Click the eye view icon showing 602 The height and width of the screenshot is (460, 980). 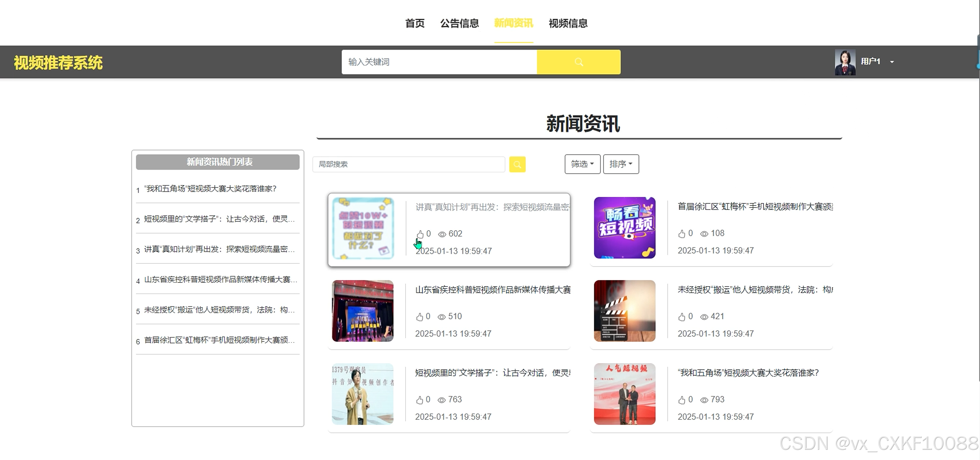coord(442,234)
